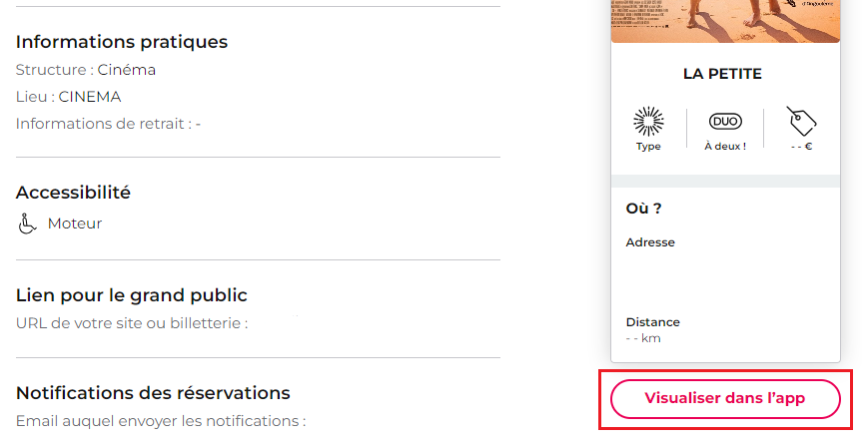This screenshot has height=448, width=868.
Task: Click the movie poster thumbnail
Action: 725,21
